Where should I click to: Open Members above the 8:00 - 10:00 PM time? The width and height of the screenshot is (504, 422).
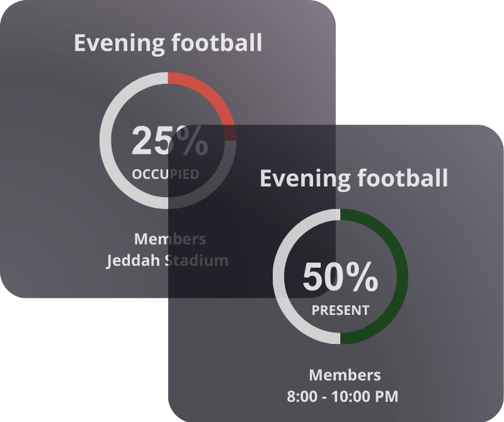pyautogui.click(x=345, y=375)
